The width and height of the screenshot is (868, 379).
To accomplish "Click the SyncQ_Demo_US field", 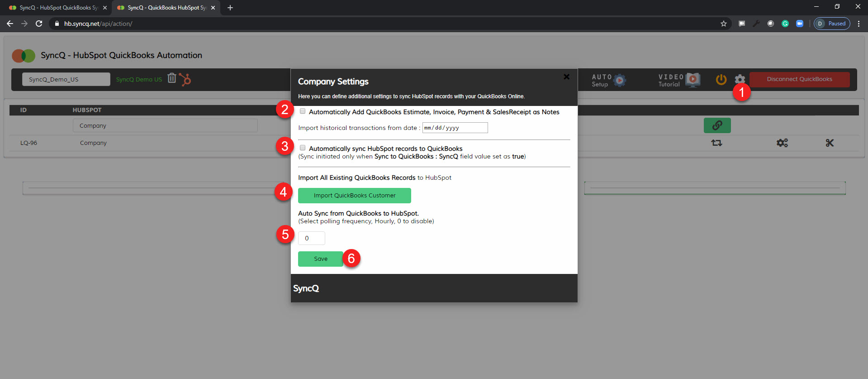I will click(x=66, y=79).
